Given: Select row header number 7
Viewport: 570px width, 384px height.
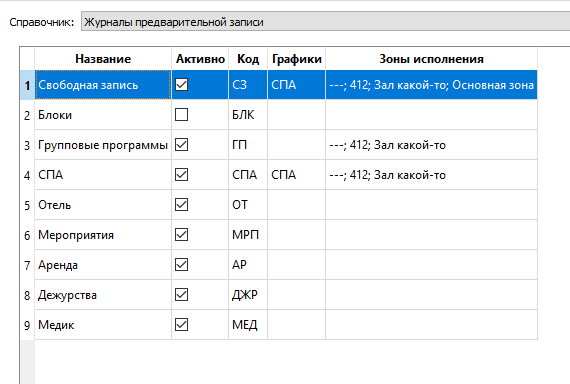Looking at the screenshot, I should point(27,265).
